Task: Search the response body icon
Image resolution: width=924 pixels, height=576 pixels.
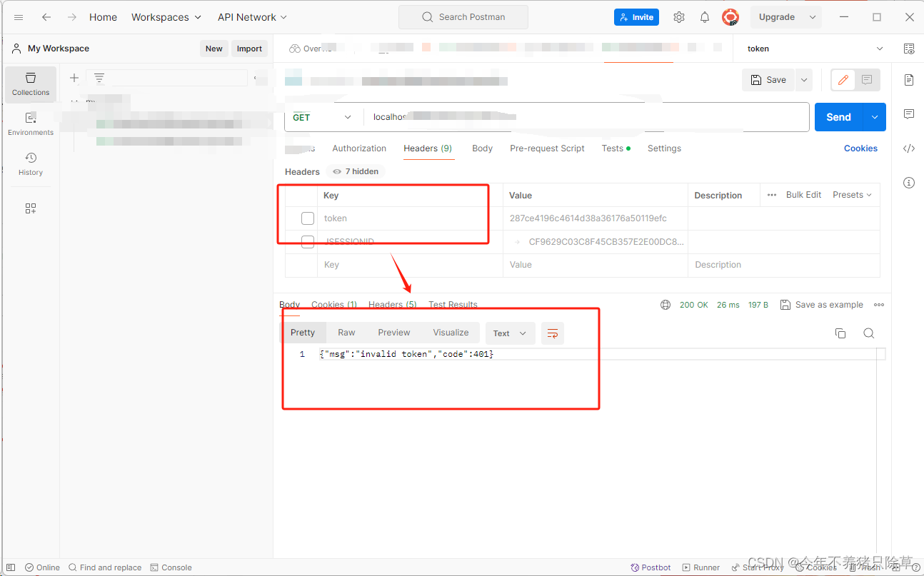Action: pyautogui.click(x=868, y=333)
